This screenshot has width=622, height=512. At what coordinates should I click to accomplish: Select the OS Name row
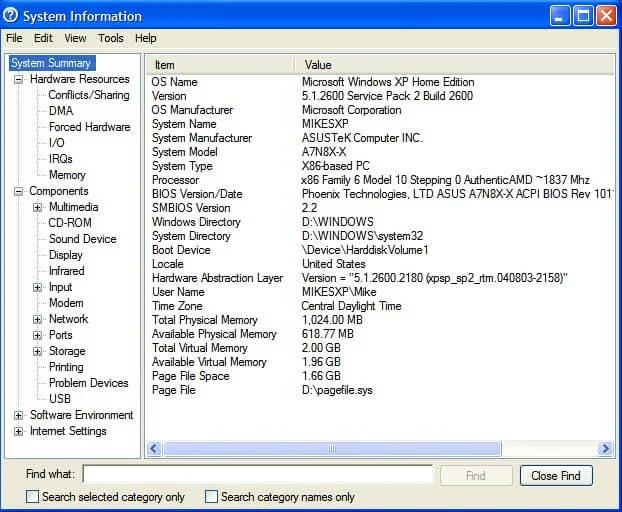point(380,82)
